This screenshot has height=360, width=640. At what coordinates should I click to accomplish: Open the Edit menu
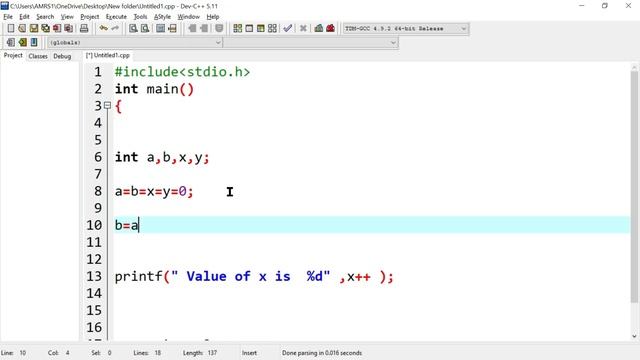24,17
